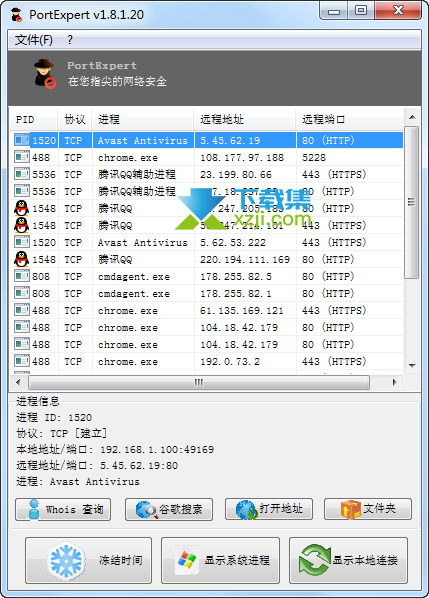This screenshot has height=598, width=429.
Task: Click the icon of chrome.exe 192.0.73.2 row
Action: [22, 361]
